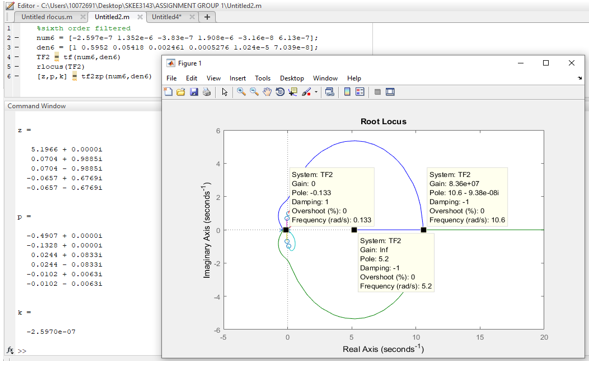599x370 pixels.
Task: Click the 'Real Axis (seconds⁻¹)' axis label
Action: coord(383,349)
